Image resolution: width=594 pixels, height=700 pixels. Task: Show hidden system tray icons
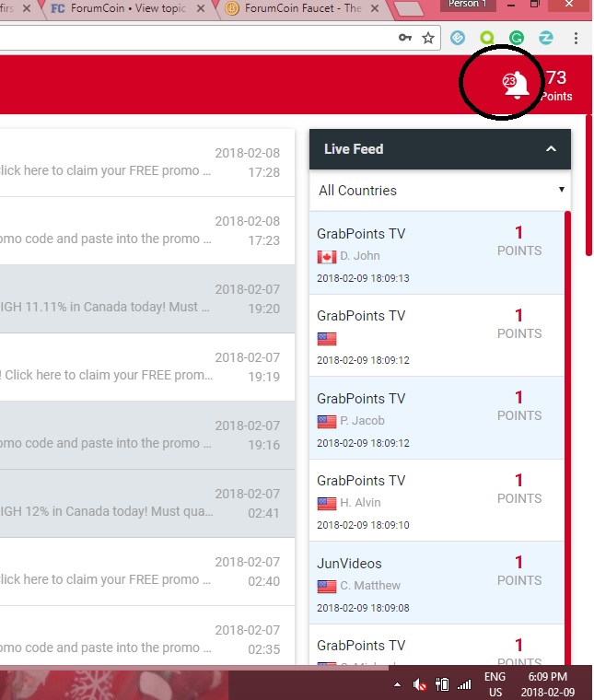pyautogui.click(x=397, y=684)
